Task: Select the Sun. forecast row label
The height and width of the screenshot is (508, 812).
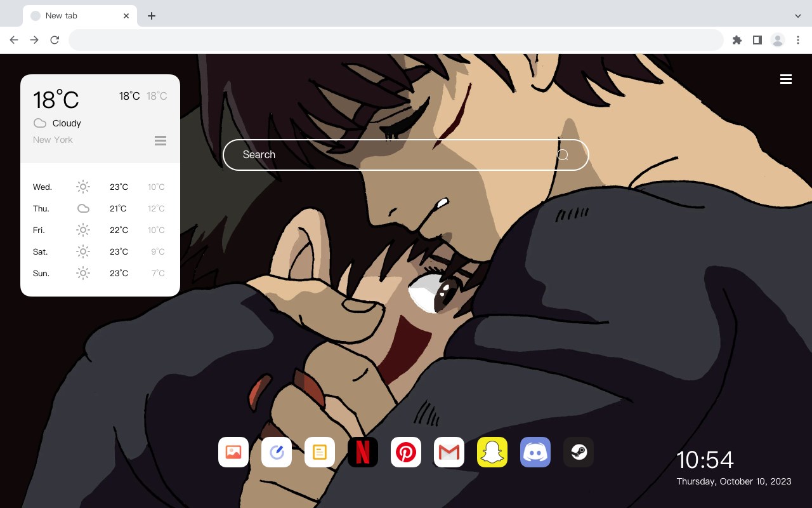Action: (x=41, y=273)
